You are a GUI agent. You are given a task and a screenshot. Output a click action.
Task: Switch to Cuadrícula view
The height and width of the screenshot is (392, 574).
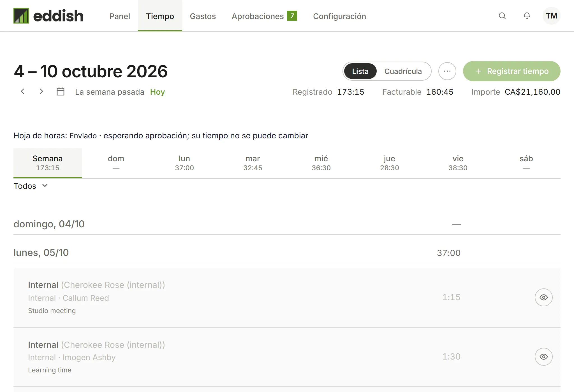tap(403, 71)
